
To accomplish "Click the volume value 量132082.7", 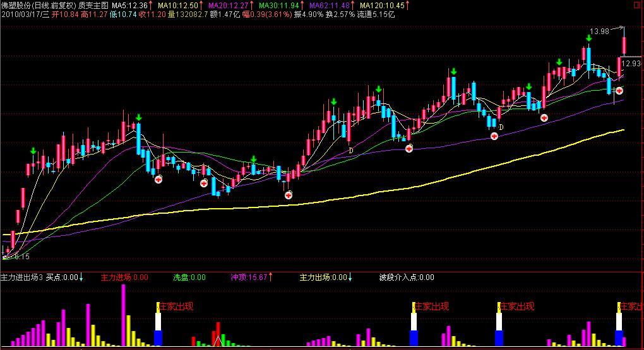I will coord(188,15).
